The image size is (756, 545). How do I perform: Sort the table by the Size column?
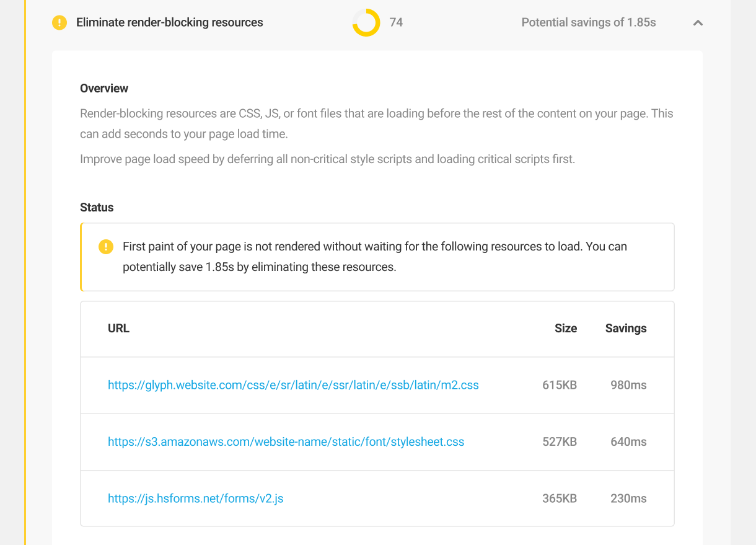566,328
